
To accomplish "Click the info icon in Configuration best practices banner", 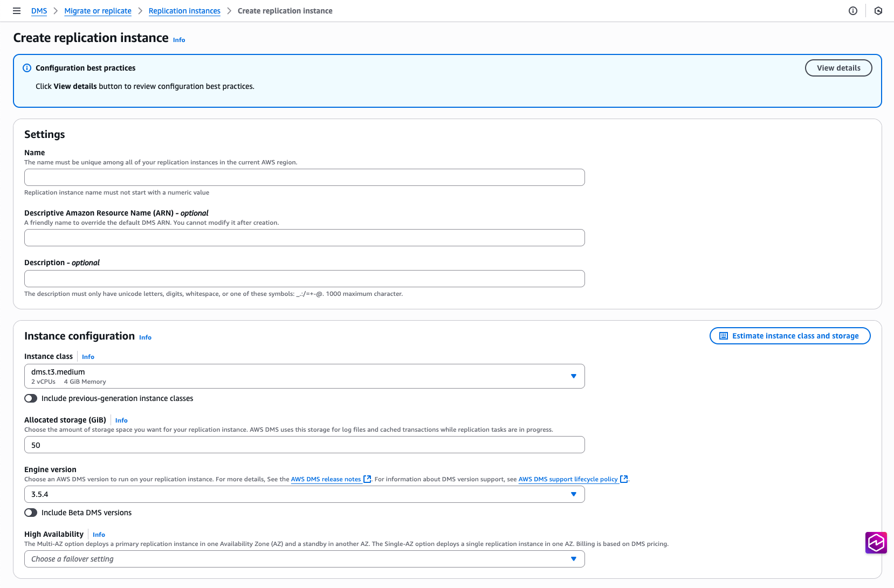I will [x=26, y=68].
